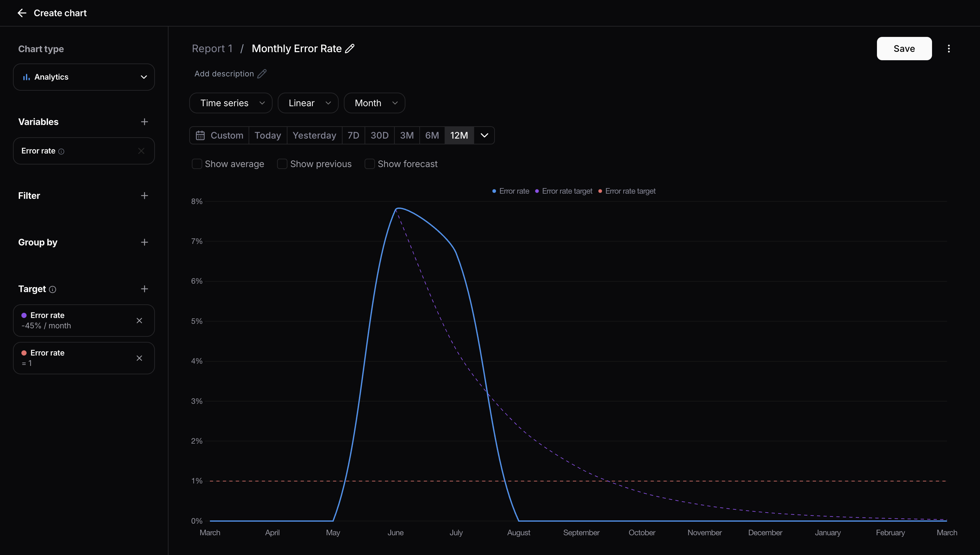The height and width of the screenshot is (555, 980).
Task: Open the Linear scale dropdown
Action: [308, 103]
